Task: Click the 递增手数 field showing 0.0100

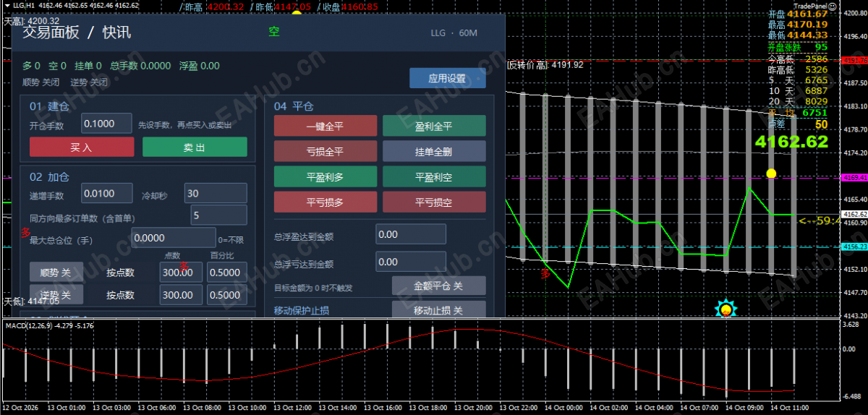Action: point(106,193)
